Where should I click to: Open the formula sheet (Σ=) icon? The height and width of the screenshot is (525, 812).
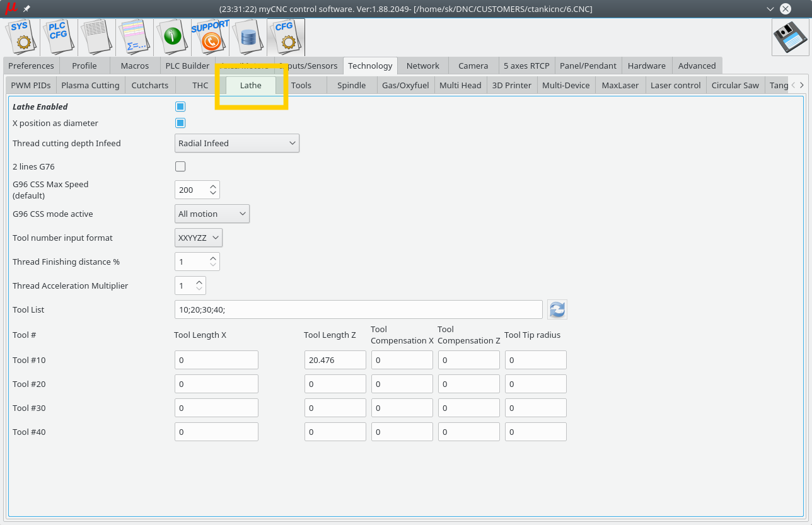[135, 37]
